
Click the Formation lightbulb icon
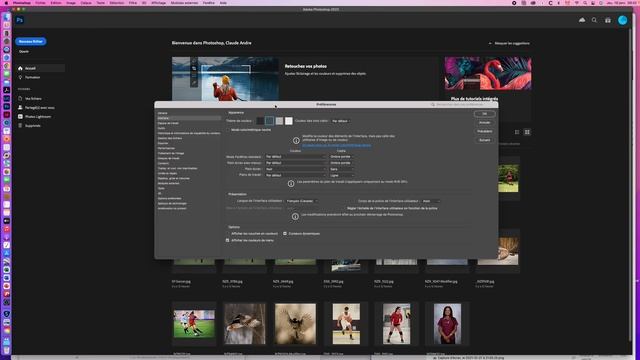[x=20, y=77]
